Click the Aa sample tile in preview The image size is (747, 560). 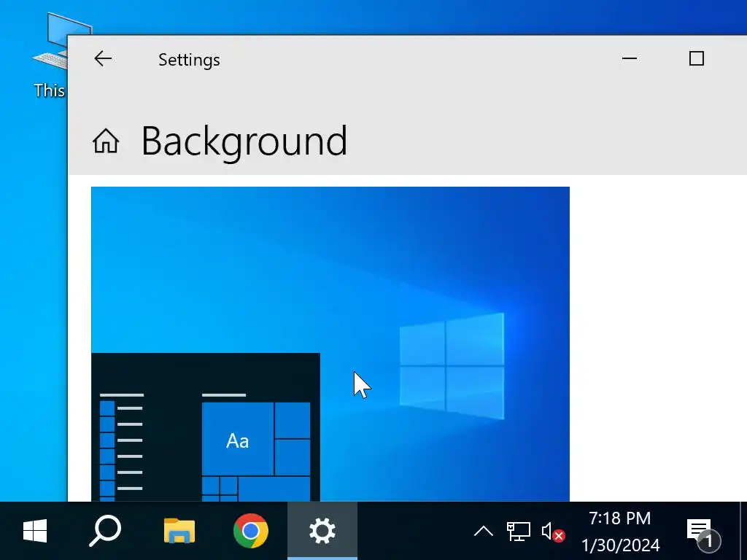237,439
